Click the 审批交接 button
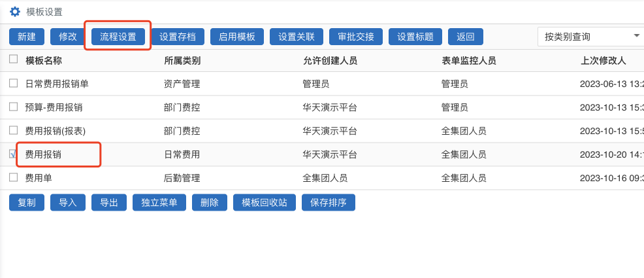The width and height of the screenshot is (644, 278). 356,37
